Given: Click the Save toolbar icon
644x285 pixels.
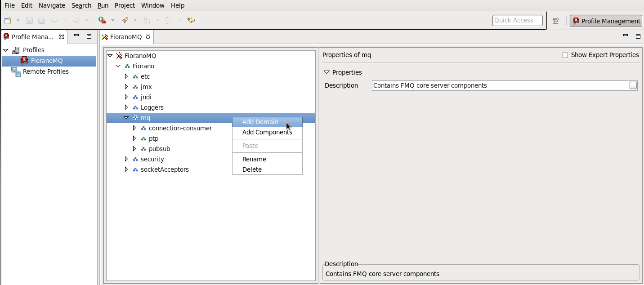Looking at the screenshot, I should point(29,20).
